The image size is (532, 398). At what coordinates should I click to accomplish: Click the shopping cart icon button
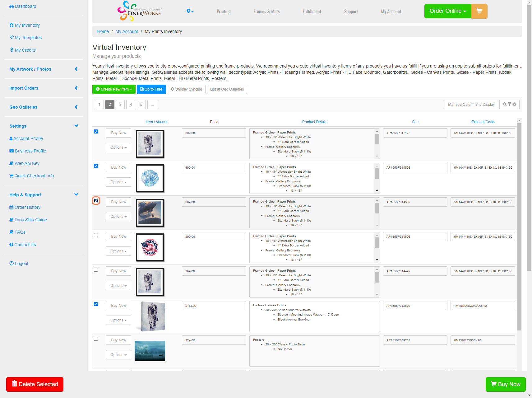[x=479, y=11]
